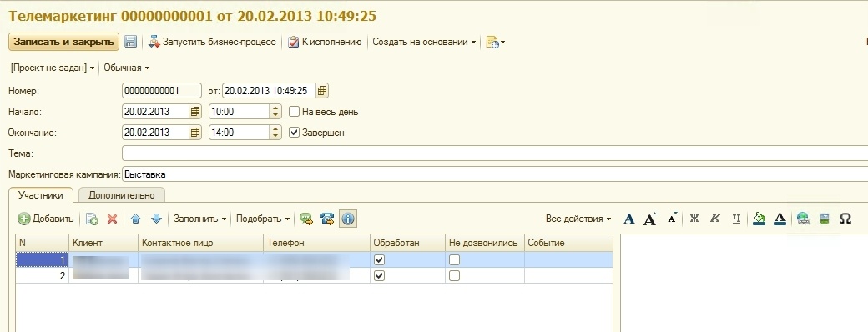Screen dimensions: 868x332
Task: Click the floppy disk save icon
Action: [130, 42]
